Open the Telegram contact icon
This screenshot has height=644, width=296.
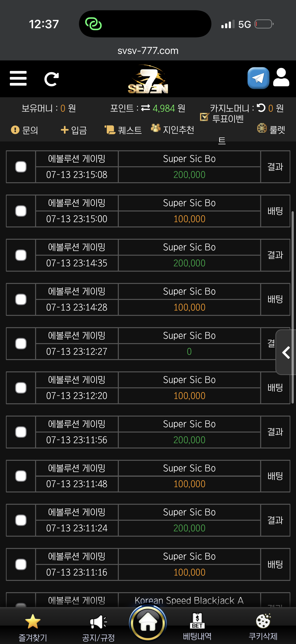coord(258,78)
